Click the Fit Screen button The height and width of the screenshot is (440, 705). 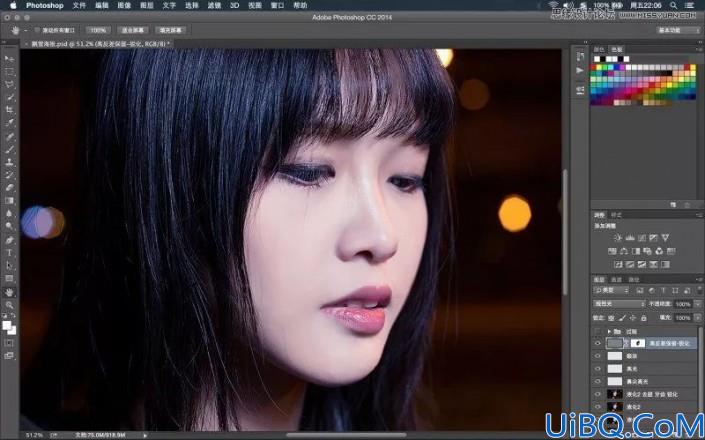point(133,30)
